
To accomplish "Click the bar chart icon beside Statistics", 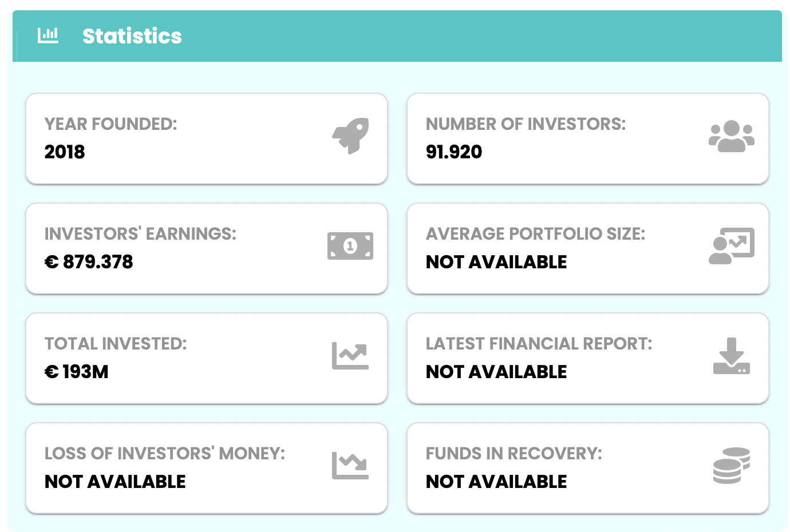I will pos(48,35).
